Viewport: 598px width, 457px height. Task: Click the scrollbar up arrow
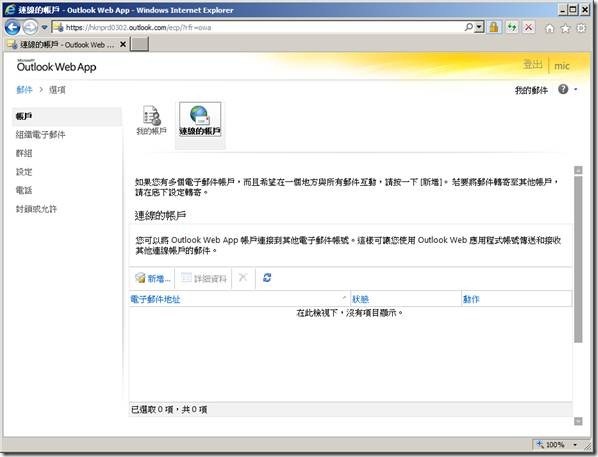(579, 170)
